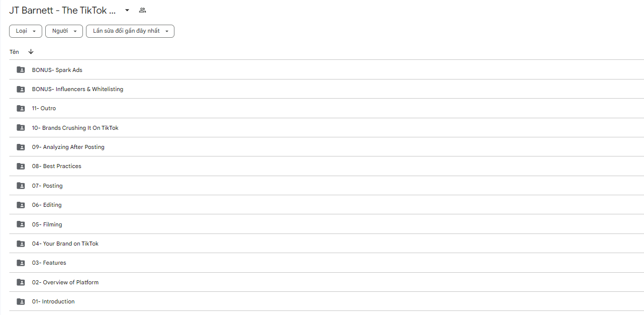Click the JT Barnett folder title
Screen dimensions: 644x315
pos(62,10)
